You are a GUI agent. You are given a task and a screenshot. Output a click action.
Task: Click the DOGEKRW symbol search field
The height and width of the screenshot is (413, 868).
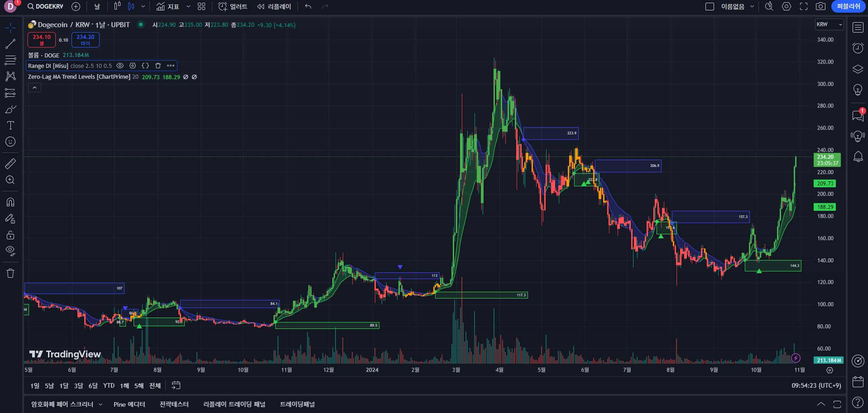45,6
